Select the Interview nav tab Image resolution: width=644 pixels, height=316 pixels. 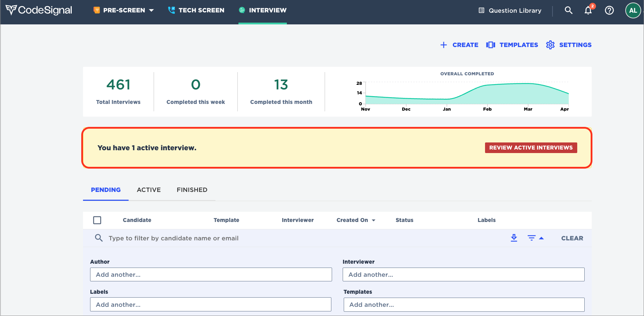pos(262,10)
